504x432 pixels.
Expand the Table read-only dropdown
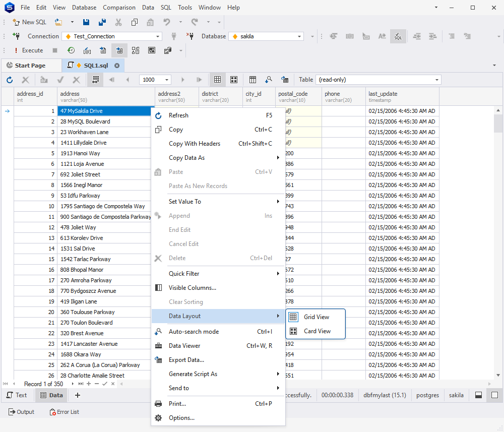tap(436, 80)
